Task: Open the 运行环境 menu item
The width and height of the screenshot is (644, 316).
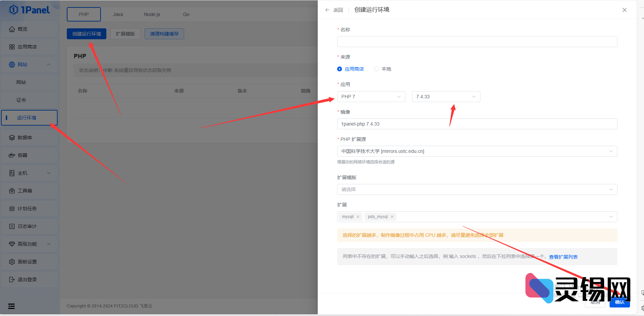Action: tap(29, 118)
